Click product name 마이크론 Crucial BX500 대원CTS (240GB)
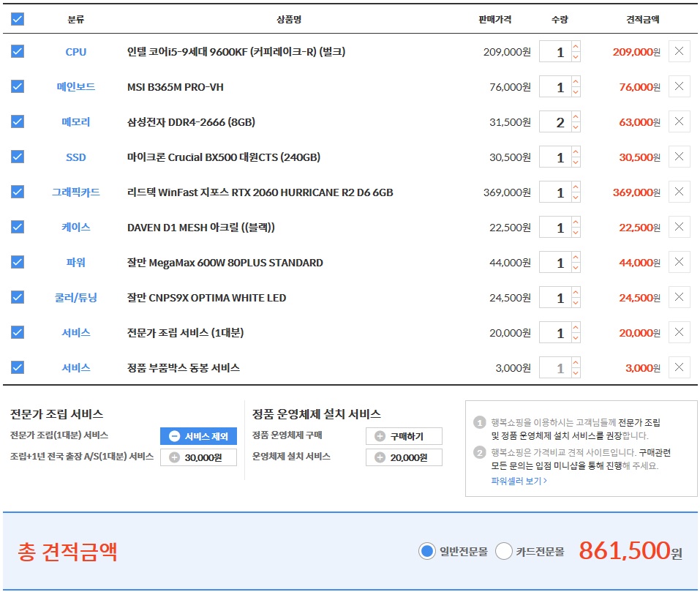Viewport: 700px width, 592px height. (224, 157)
